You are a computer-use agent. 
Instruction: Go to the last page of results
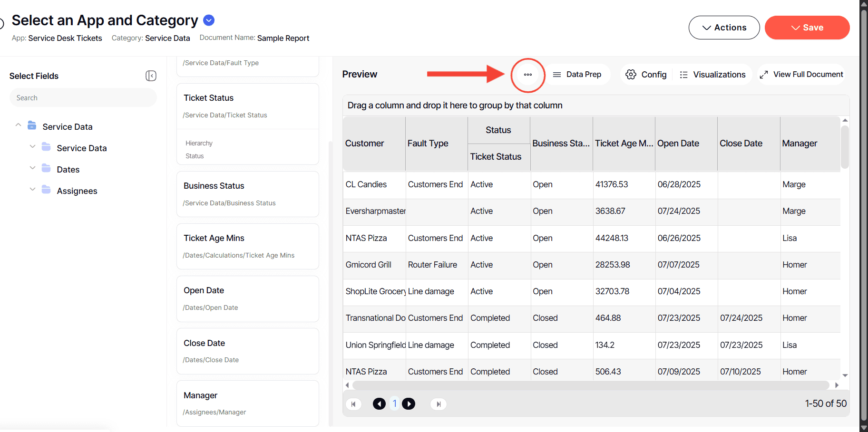pyautogui.click(x=439, y=404)
